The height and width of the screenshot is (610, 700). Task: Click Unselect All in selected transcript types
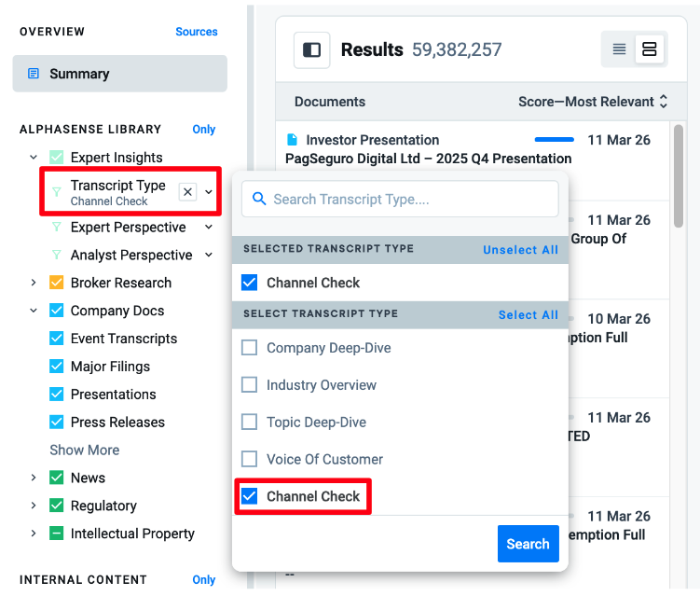tap(520, 250)
